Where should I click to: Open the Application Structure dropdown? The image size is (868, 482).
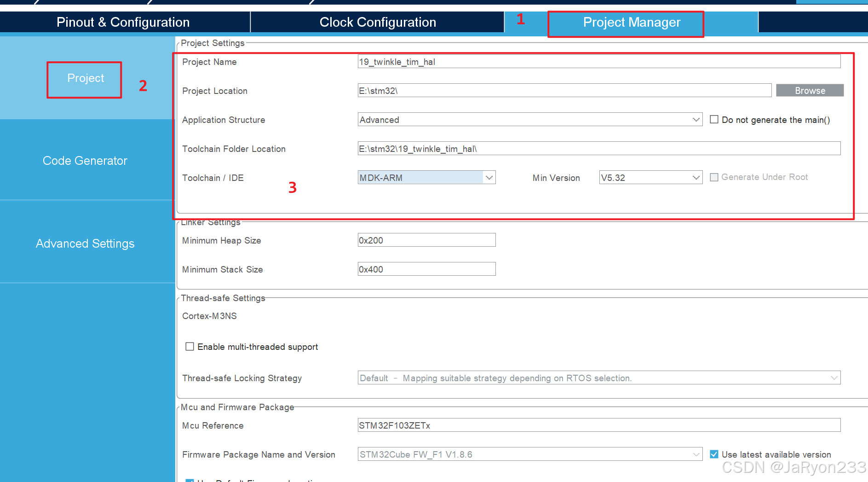coord(530,120)
